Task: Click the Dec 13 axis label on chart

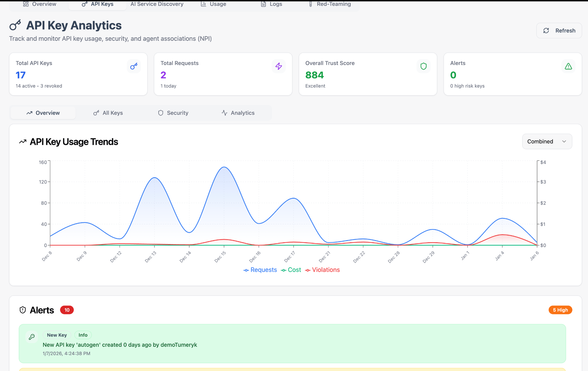Action: pyautogui.click(x=150, y=257)
